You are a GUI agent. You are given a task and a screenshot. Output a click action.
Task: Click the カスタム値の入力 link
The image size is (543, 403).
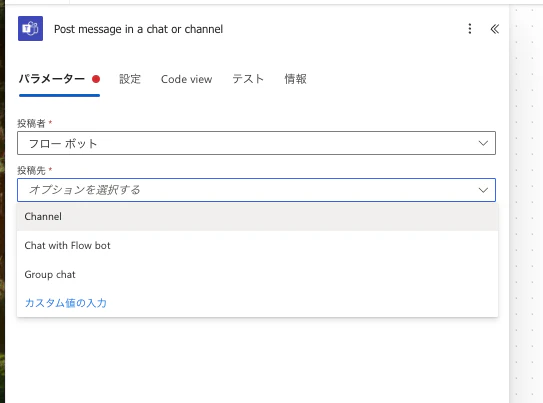point(65,303)
